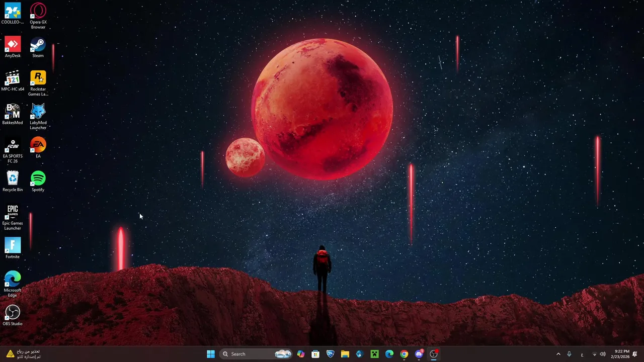
Task: Open the Wi-Fi network tray icon
Action: (x=594, y=354)
